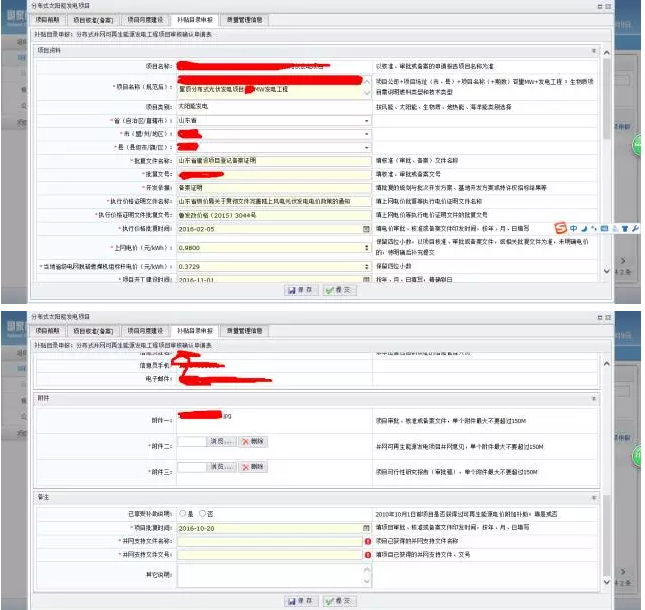Click 浏览 button for 附件二
Screen dimensions: 645x610
[x=220, y=440]
